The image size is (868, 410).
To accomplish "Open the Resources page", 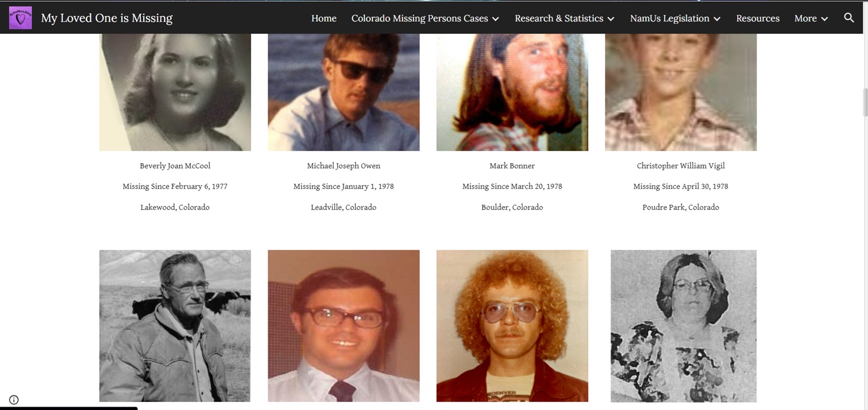I will click(758, 18).
